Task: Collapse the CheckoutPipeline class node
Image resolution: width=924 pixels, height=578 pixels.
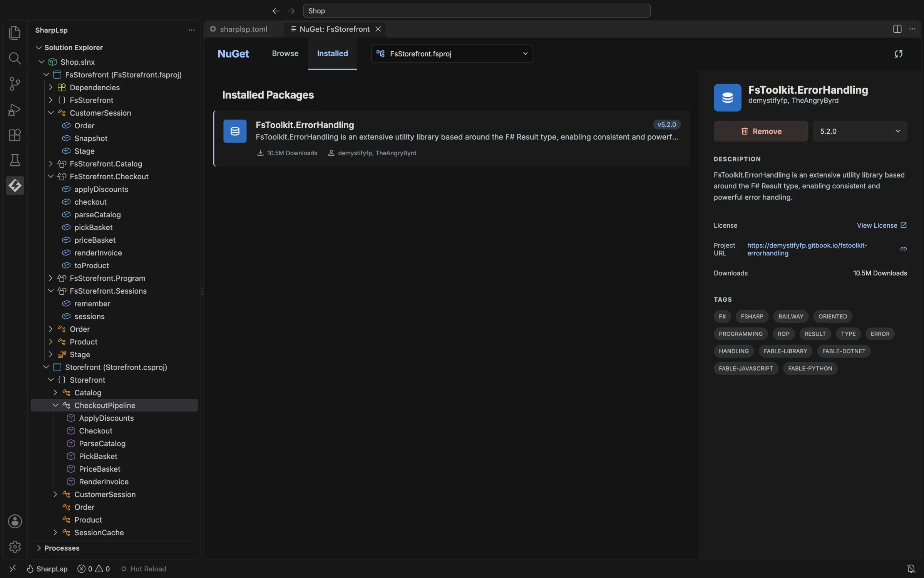Action: point(55,405)
